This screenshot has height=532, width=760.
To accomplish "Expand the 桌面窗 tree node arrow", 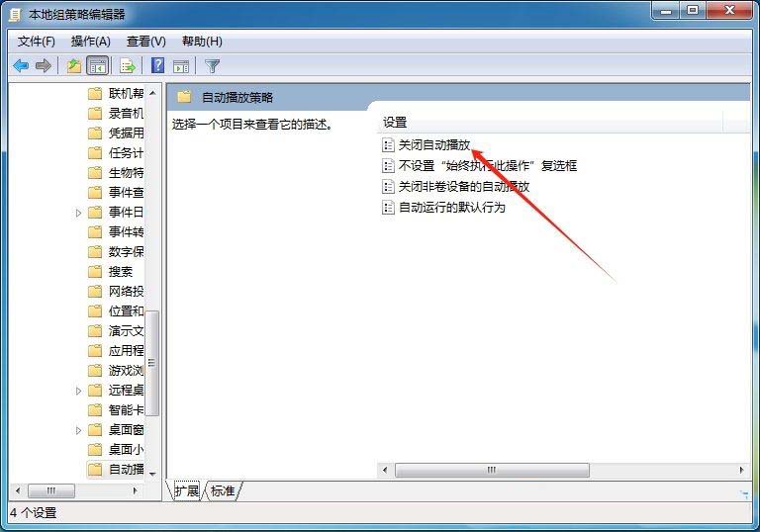I will 78,430.
